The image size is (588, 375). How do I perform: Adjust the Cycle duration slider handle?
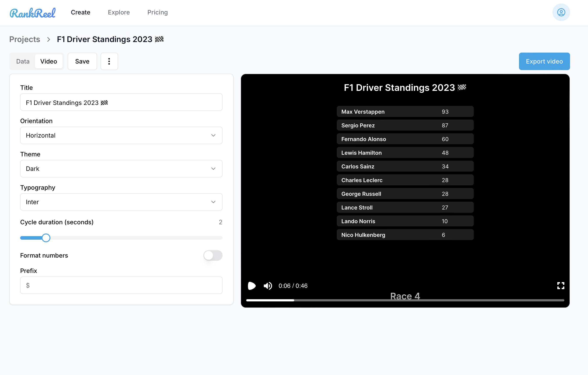[46, 238]
